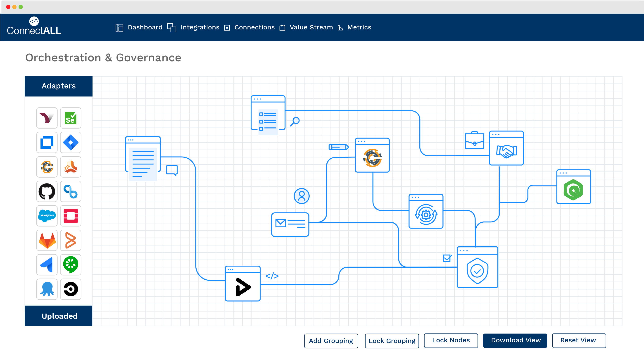Expand the Uploaded panel section
Screen dimensions: 644x362
click(59, 316)
